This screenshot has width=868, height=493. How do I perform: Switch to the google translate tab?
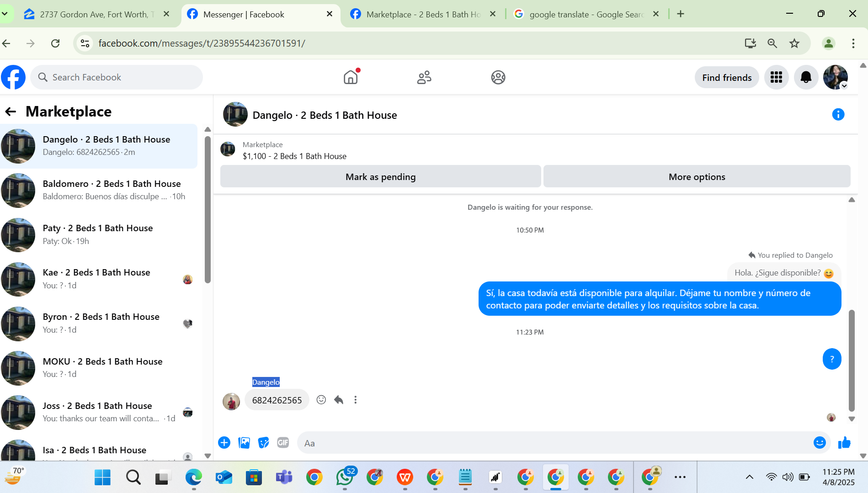[586, 14]
